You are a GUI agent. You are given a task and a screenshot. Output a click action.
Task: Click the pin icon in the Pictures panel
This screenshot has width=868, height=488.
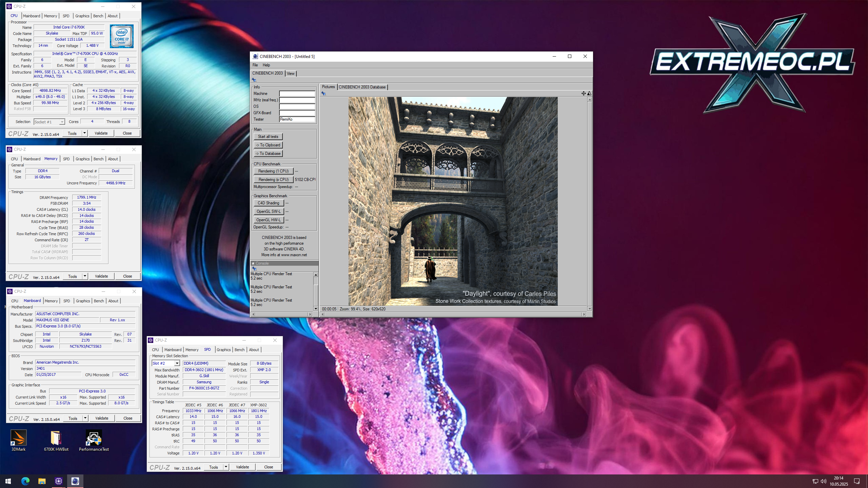[323, 94]
